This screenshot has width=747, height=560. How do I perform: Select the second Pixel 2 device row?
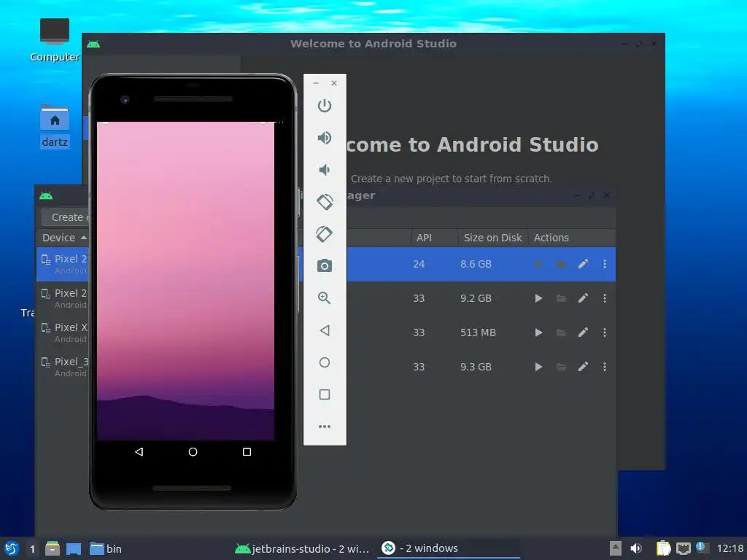tap(326, 298)
